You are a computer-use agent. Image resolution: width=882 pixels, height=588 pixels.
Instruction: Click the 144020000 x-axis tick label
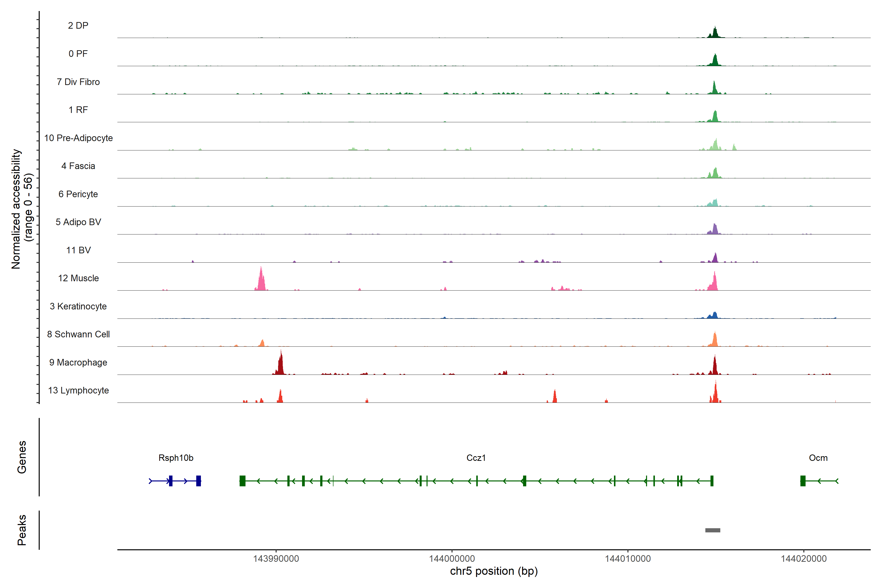pyautogui.click(x=804, y=559)
